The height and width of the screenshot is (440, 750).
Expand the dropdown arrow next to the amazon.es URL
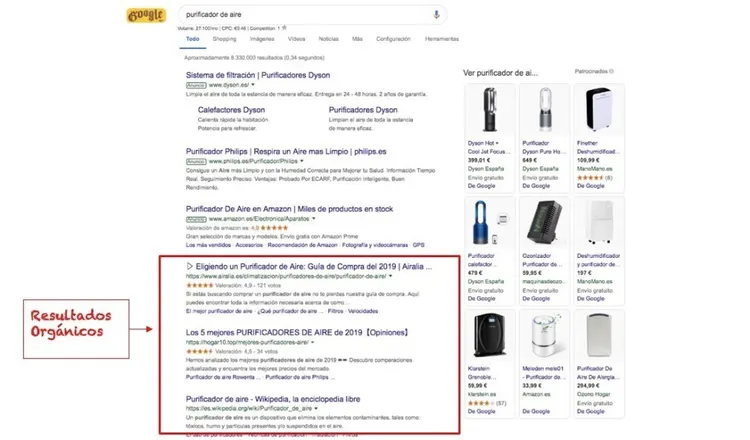(x=314, y=219)
